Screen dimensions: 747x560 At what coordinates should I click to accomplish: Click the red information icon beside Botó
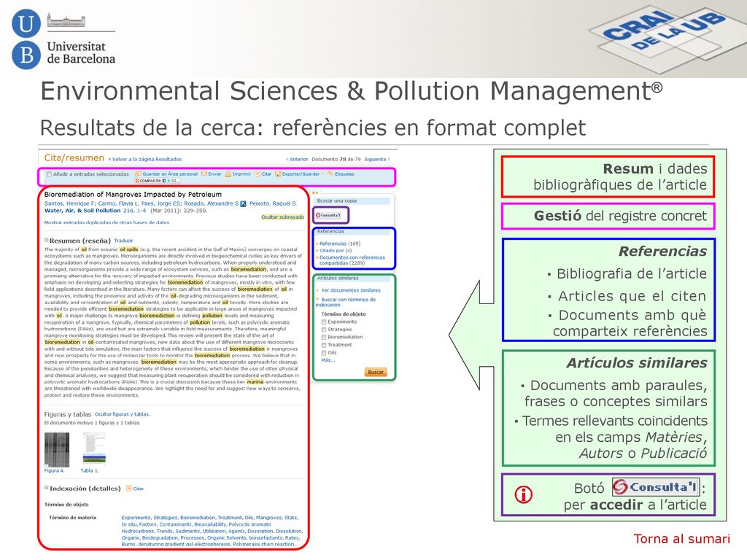pos(524,494)
